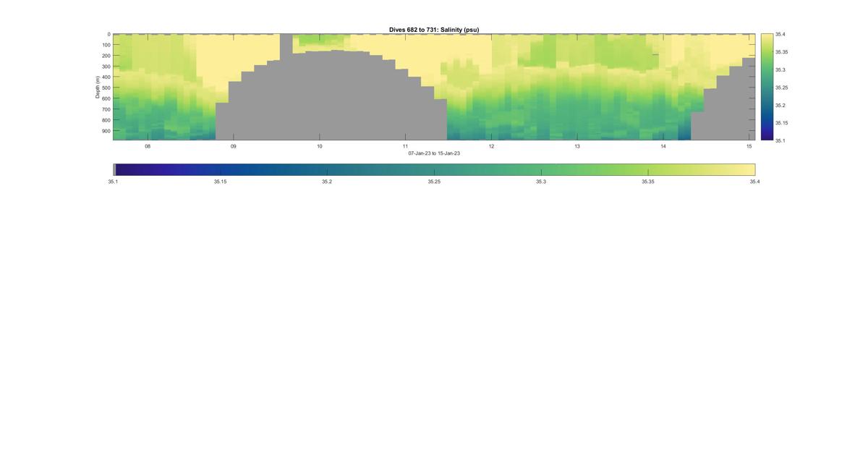Image resolution: width=868 pixels, height=450 pixels.
Task: Click '35.25' on the vertical colorbar
Action: (782, 88)
